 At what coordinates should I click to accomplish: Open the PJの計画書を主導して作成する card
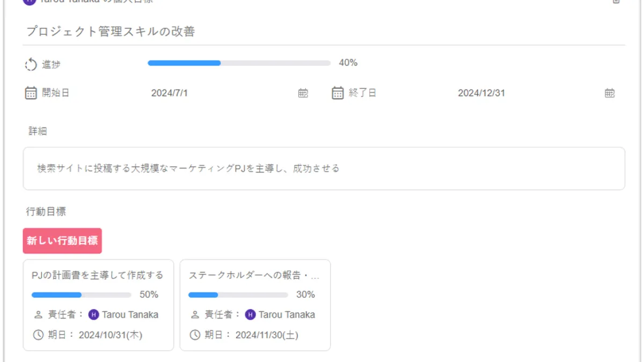point(98,305)
